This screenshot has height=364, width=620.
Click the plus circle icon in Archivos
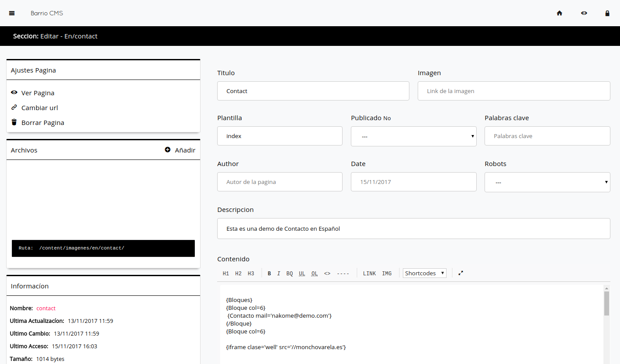point(167,150)
